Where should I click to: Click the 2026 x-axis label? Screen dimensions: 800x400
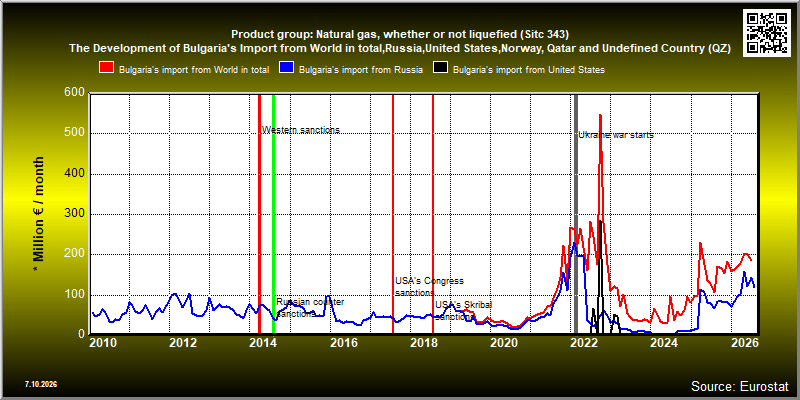click(743, 343)
